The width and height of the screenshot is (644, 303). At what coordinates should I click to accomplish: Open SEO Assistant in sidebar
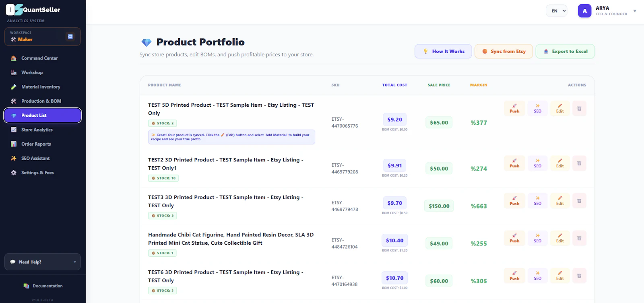pyautogui.click(x=43, y=158)
